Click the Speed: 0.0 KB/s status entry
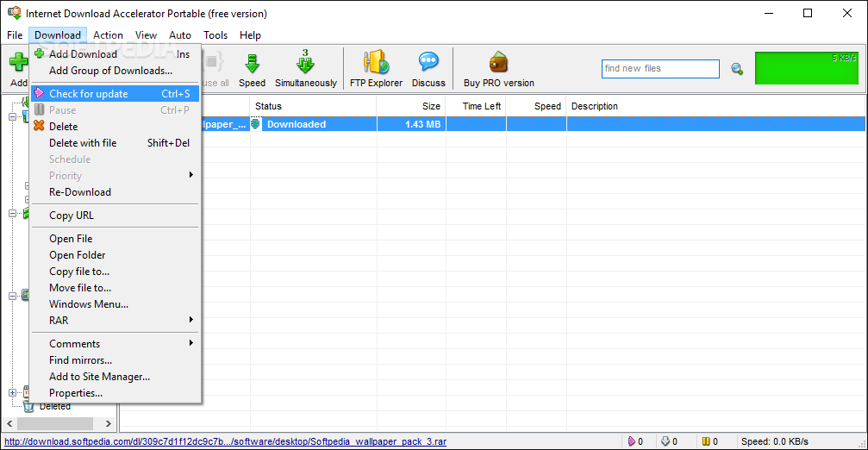The width and height of the screenshot is (868, 450). click(774, 441)
